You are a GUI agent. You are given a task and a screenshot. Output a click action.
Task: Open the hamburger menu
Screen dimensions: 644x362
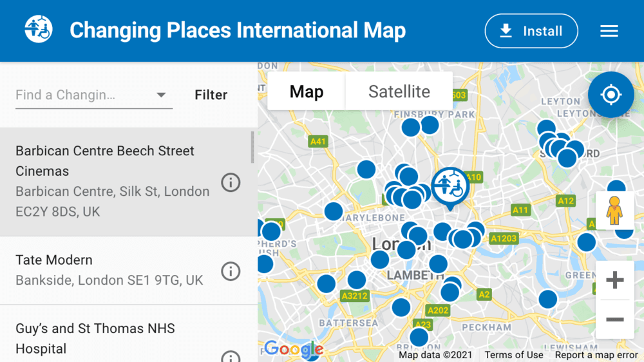tap(609, 31)
